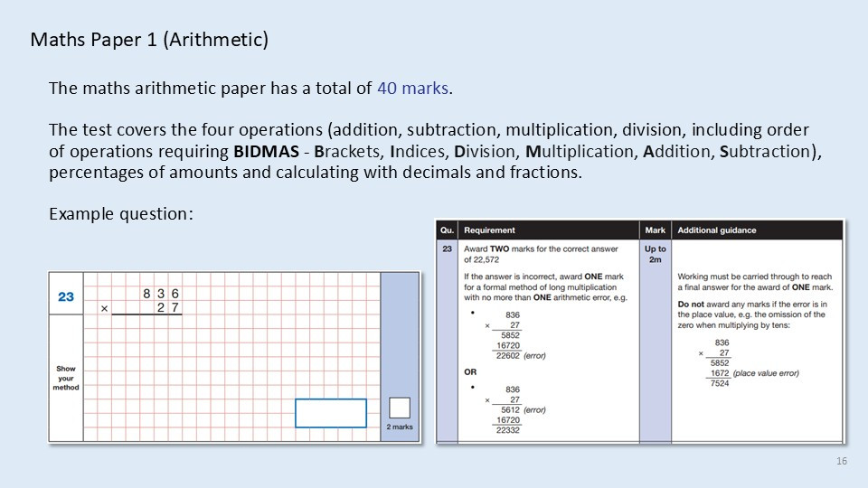Image resolution: width=868 pixels, height=488 pixels.
Task: Click the 'Requirement' column header
Action: [x=489, y=230]
